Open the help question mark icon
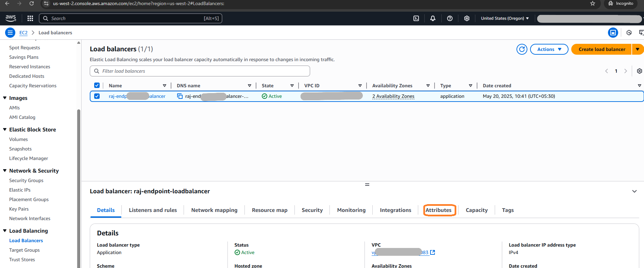Screen dimensions: 644x268 point(450,18)
